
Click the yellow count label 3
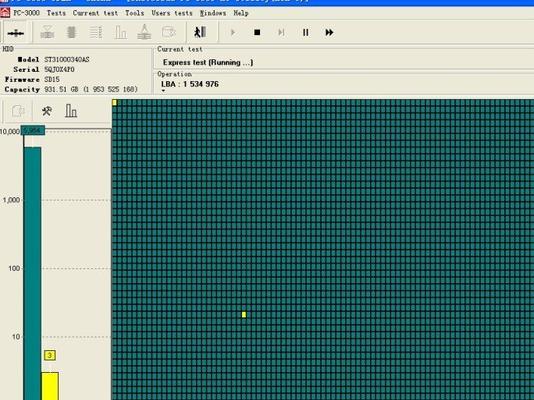pos(50,355)
